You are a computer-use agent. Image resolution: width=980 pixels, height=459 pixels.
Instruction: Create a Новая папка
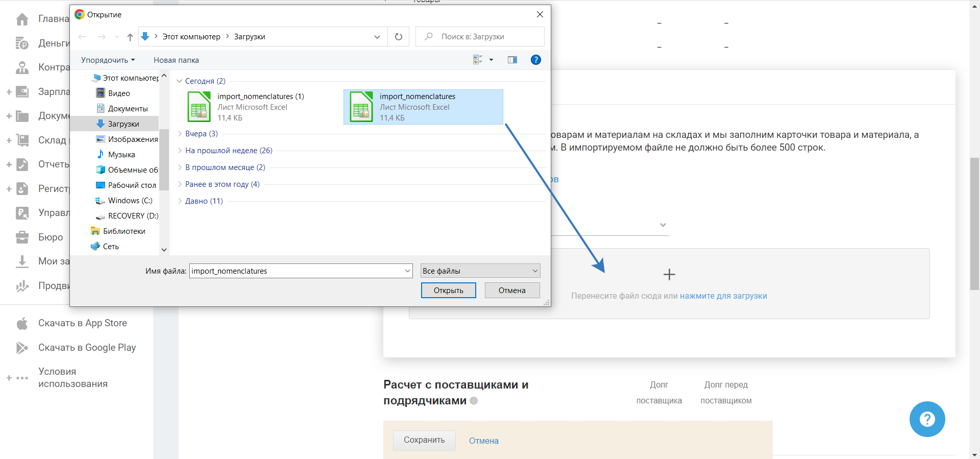point(176,60)
